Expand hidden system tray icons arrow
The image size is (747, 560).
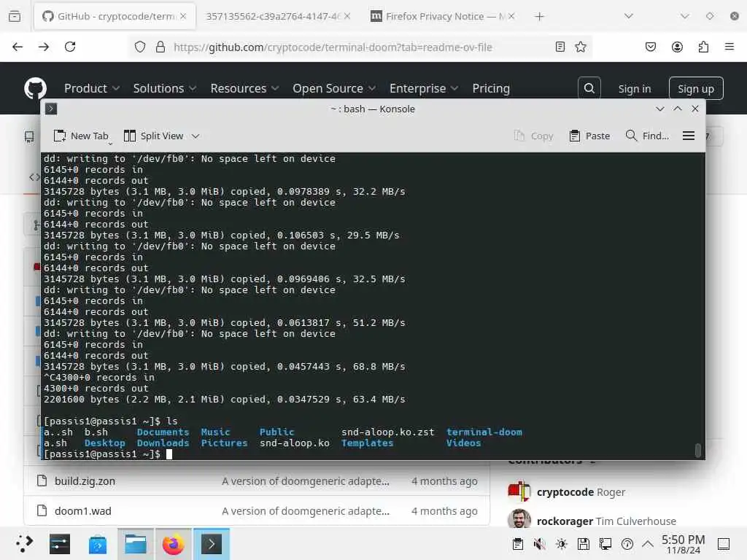(648, 544)
